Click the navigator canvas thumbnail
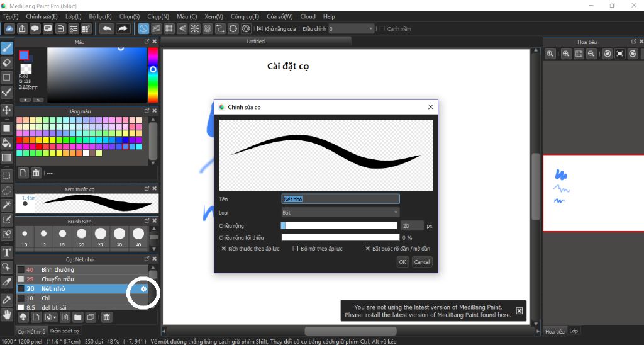Viewport: 644px width, 345px height. pyautogui.click(x=594, y=193)
